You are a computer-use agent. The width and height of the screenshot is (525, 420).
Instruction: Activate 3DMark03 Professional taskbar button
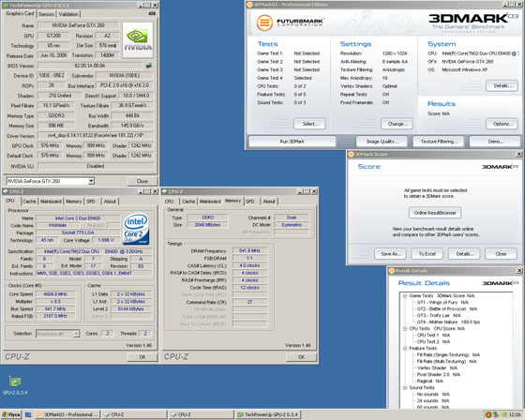pos(67,414)
